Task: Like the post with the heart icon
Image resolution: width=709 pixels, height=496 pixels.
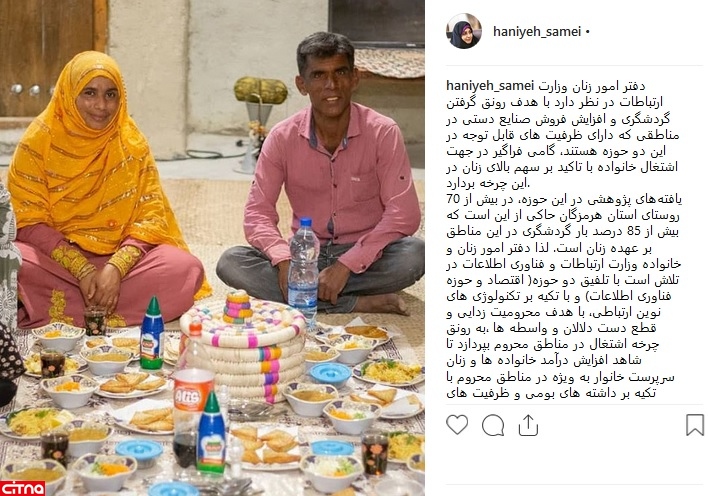Action: [457, 425]
